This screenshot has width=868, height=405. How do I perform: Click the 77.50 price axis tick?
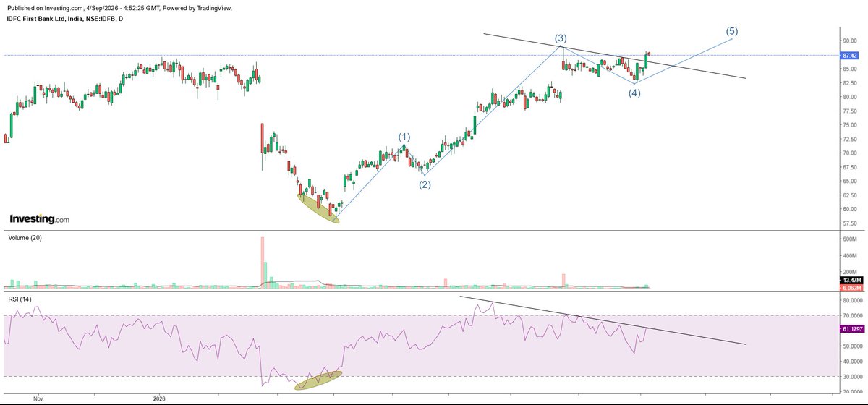click(x=849, y=111)
